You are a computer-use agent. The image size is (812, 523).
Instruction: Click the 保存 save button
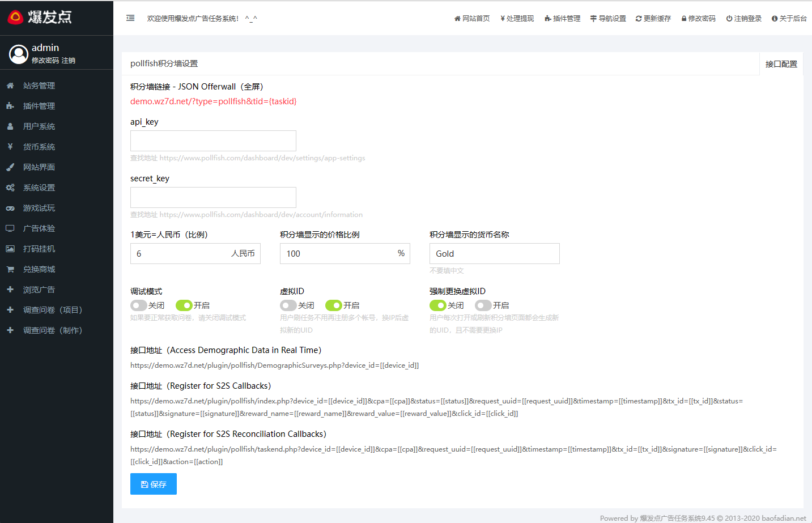(154, 484)
